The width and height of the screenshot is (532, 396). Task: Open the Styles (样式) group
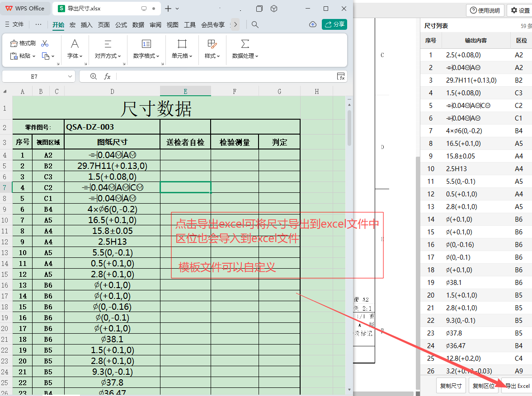[x=212, y=49]
